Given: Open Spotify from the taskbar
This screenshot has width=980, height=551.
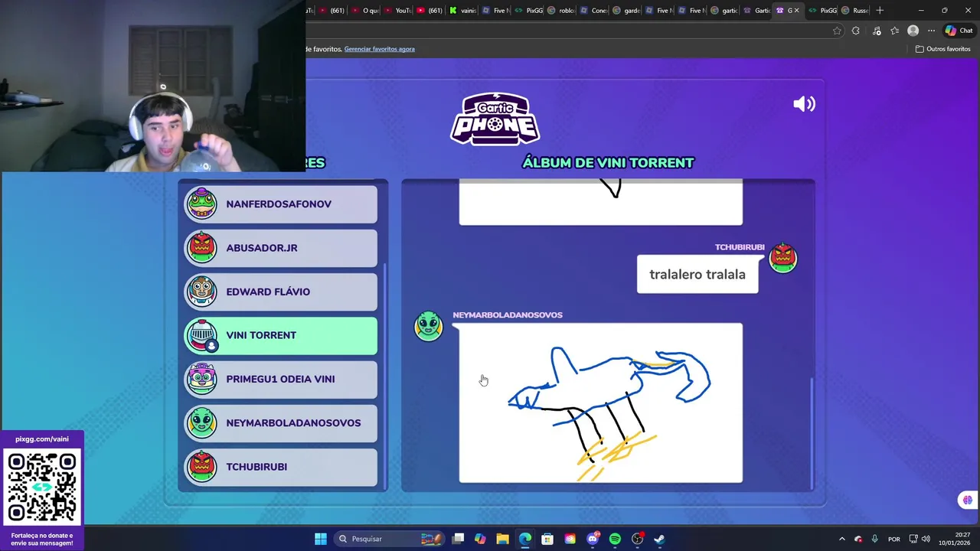Looking at the screenshot, I should coord(615,539).
